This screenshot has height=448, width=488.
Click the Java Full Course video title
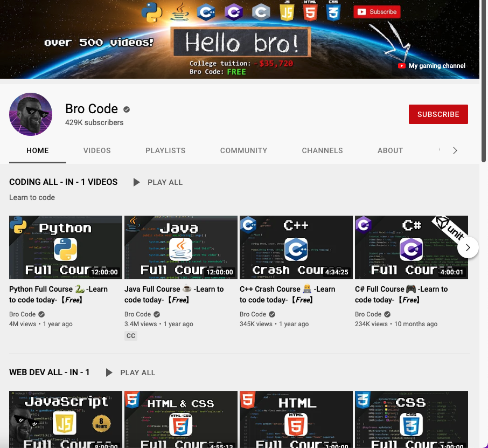pos(174,294)
